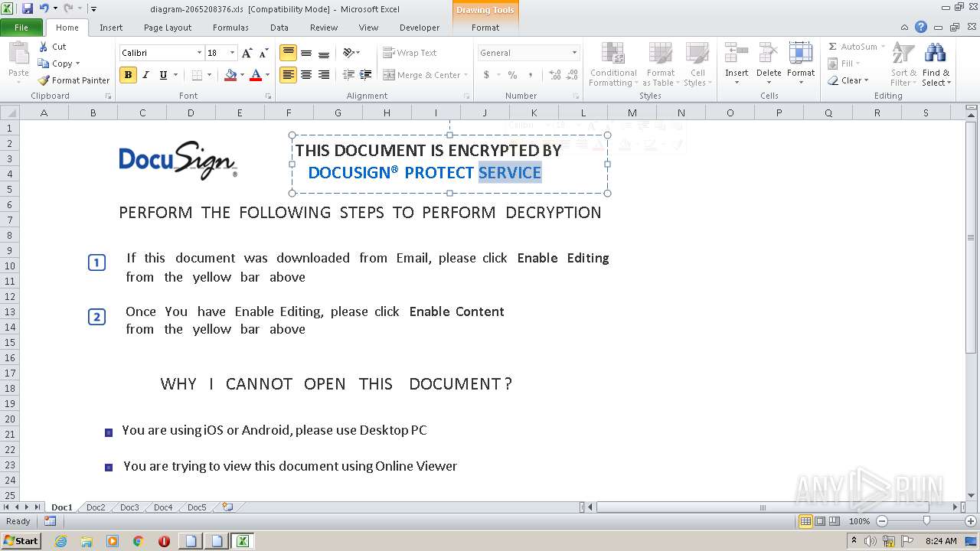Open Format as Table gallery
Viewport: 980px width, 551px height.
click(660, 65)
